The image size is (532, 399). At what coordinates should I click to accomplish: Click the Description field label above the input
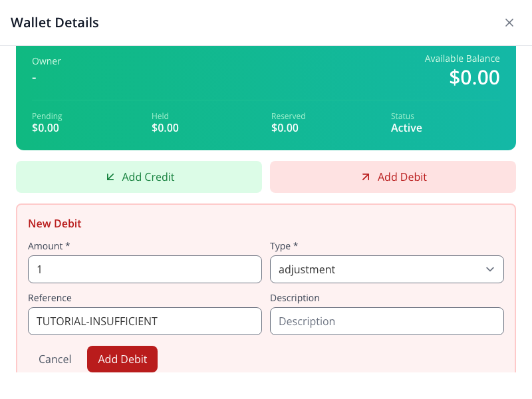click(295, 298)
